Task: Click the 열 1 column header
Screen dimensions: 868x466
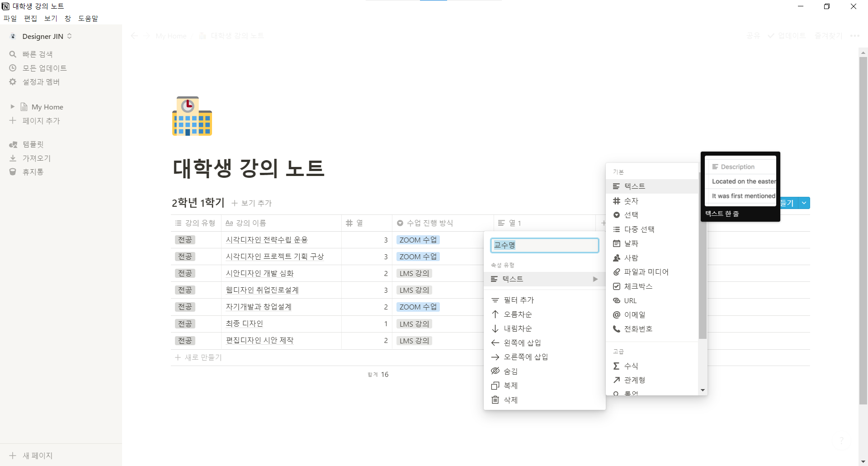Action: tap(544, 223)
